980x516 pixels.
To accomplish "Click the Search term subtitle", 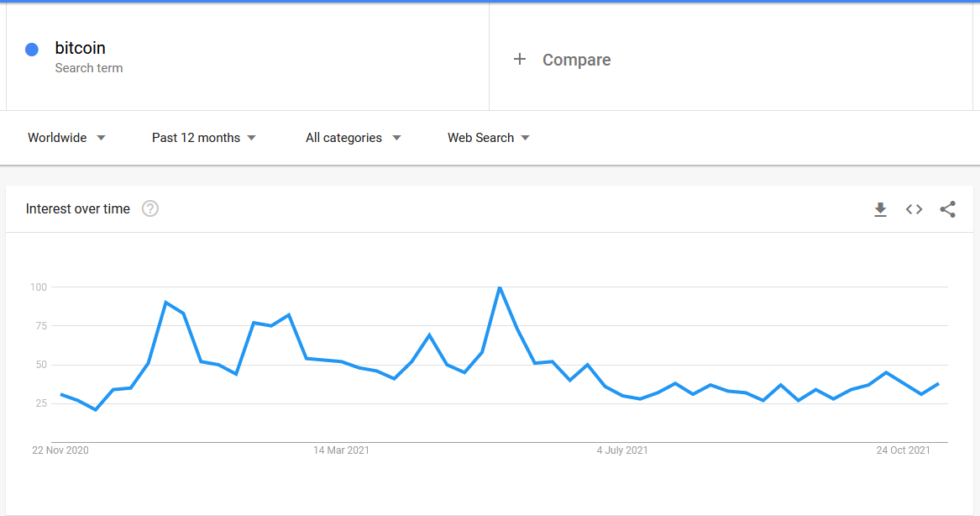I will pyautogui.click(x=89, y=68).
